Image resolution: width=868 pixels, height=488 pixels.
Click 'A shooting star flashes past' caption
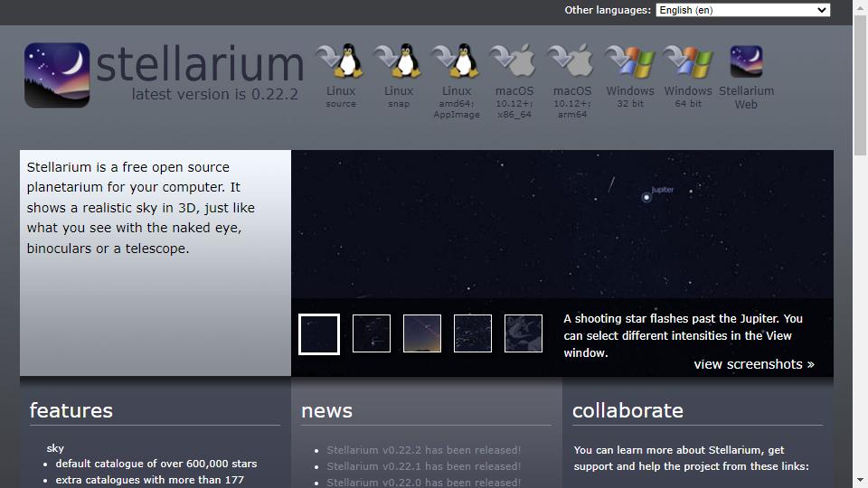pos(684,335)
